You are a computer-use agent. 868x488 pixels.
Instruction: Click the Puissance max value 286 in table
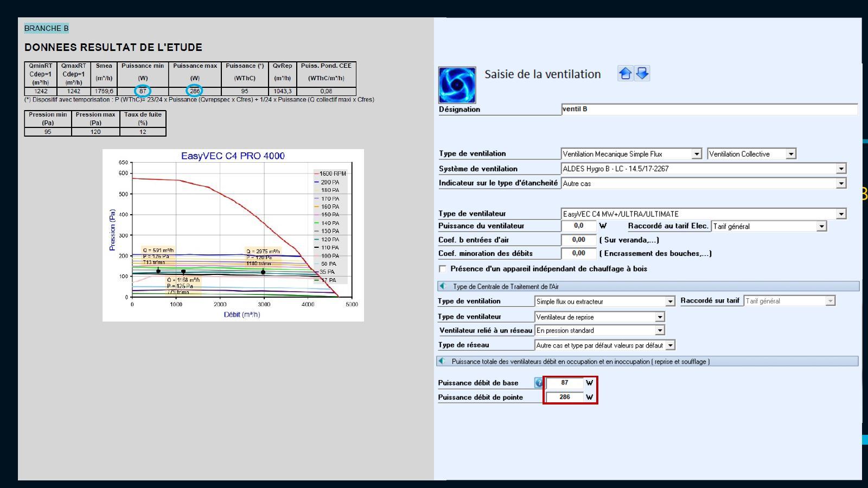[x=195, y=91]
